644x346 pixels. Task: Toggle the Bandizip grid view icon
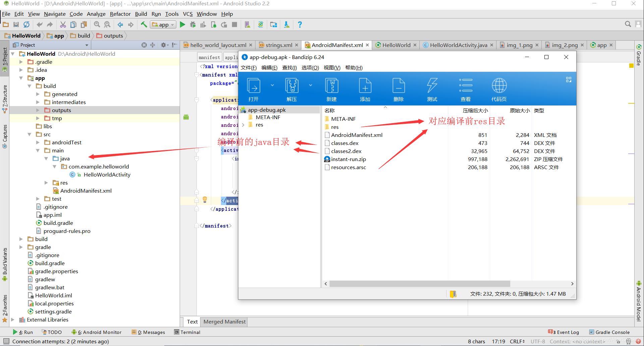569,80
